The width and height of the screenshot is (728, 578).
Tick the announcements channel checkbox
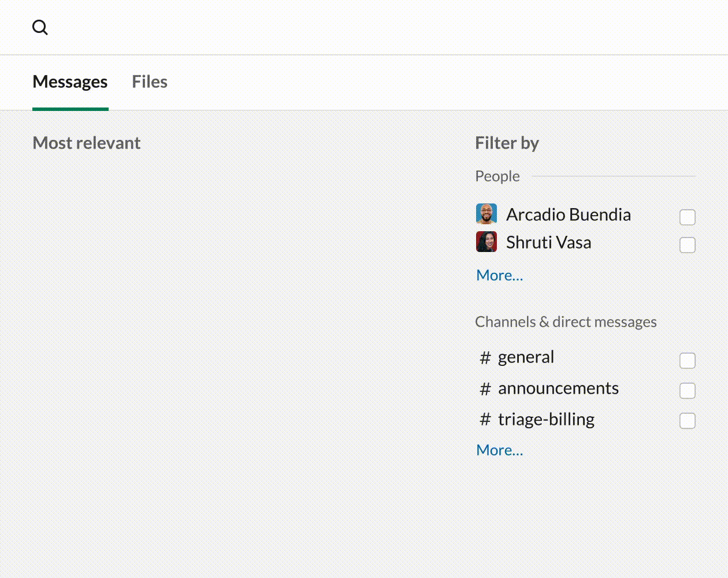[x=688, y=391]
